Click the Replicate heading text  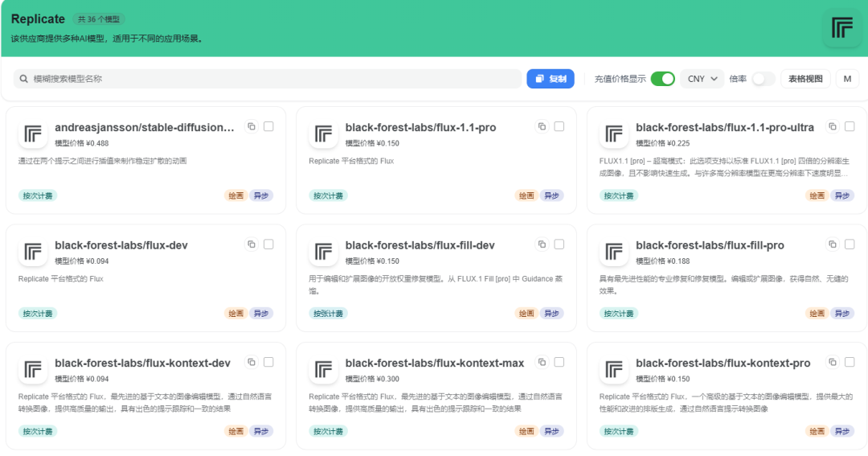tap(39, 18)
